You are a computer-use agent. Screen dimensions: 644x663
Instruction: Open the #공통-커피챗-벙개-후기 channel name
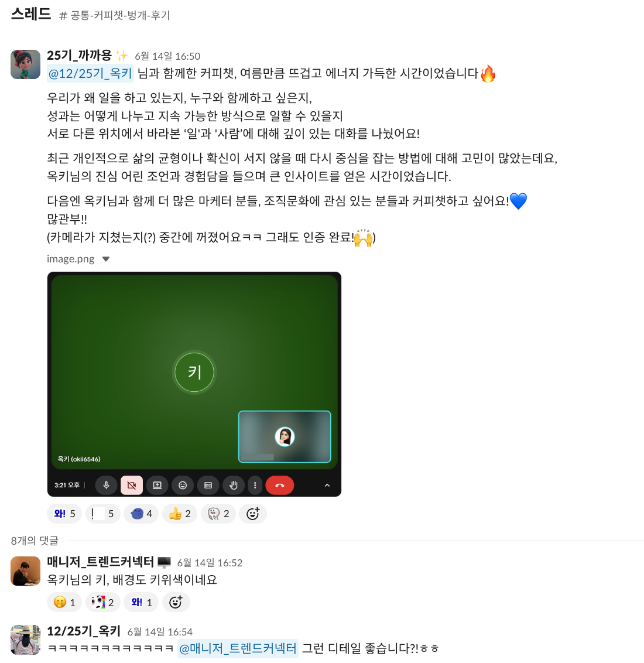115,16
